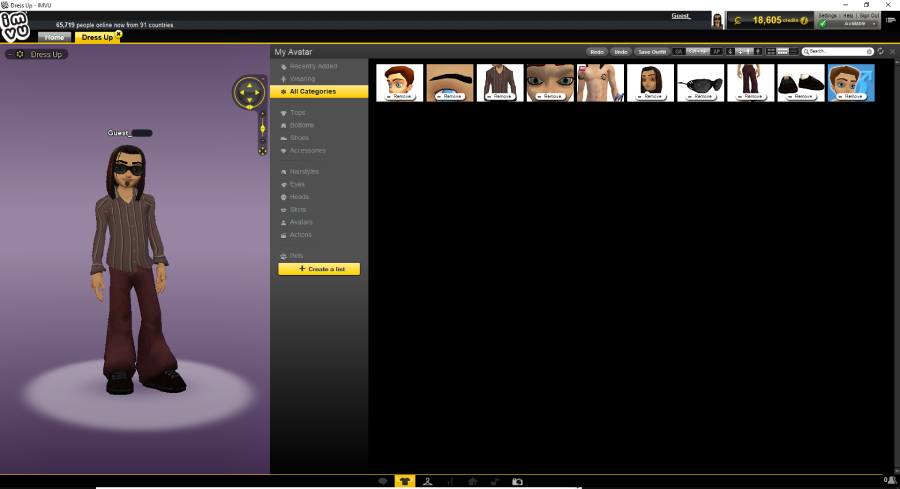Open the yellow credits info icon
The height and width of the screenshot is (489, 900).
click(804, 21)
